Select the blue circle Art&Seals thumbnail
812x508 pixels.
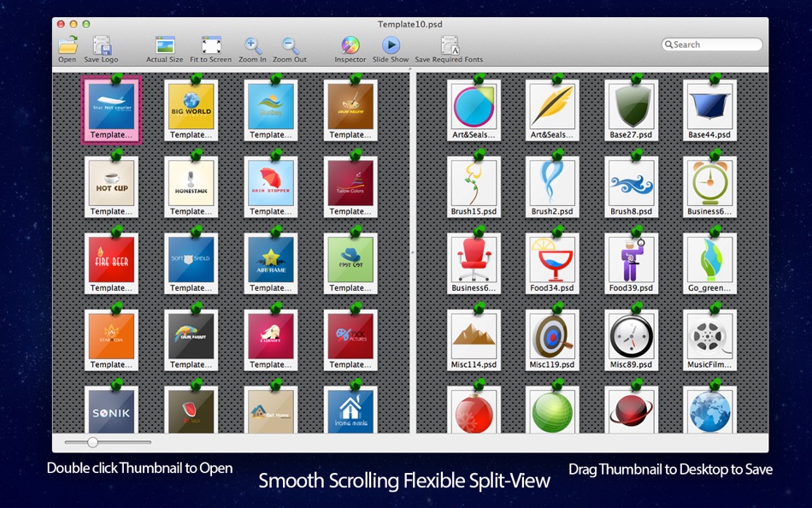[x=474, y=109]
